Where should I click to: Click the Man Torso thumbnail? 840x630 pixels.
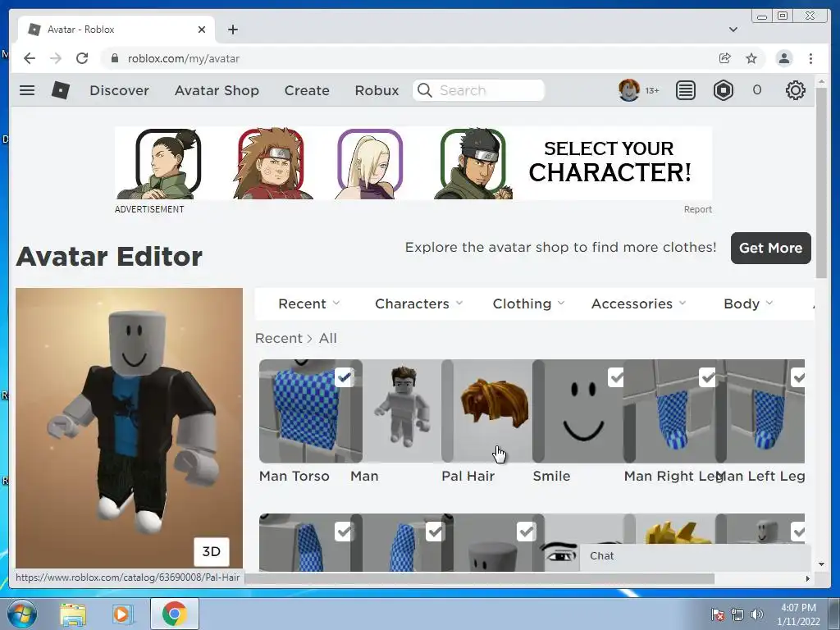tap(311, 411)
